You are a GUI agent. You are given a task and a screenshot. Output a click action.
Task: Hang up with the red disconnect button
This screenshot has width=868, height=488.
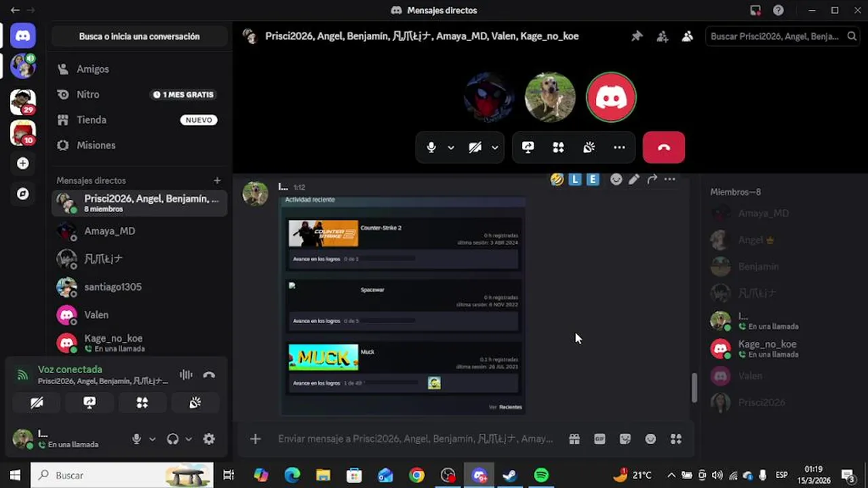coord(664,148)
